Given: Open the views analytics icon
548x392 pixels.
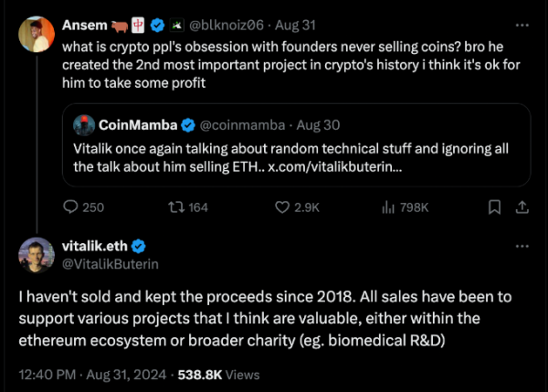Looking at the screenshot, I should tap(386, 207).
